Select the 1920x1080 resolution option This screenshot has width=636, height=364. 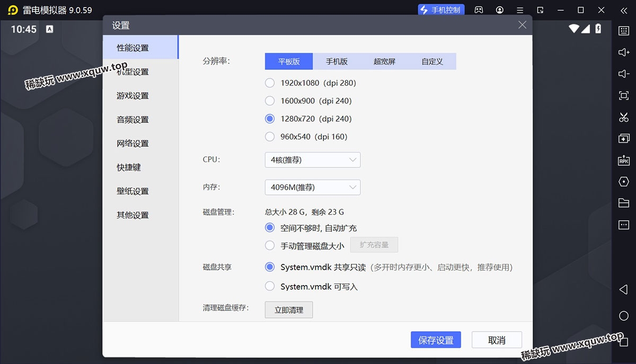click(x=270, y=83)
